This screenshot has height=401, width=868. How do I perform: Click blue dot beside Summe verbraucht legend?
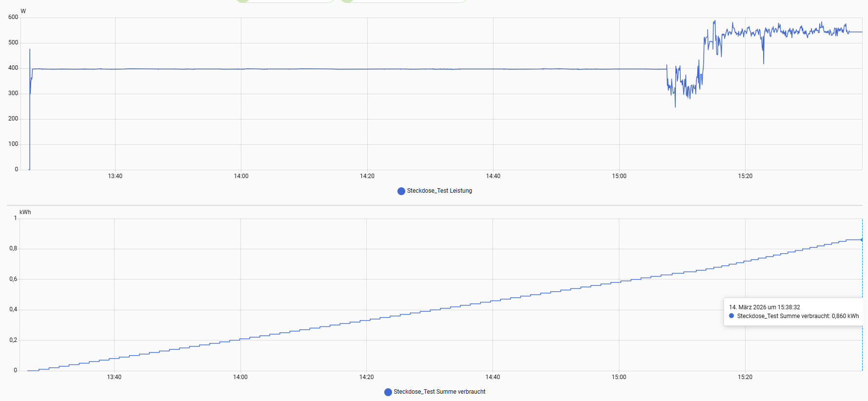(388, 392)
